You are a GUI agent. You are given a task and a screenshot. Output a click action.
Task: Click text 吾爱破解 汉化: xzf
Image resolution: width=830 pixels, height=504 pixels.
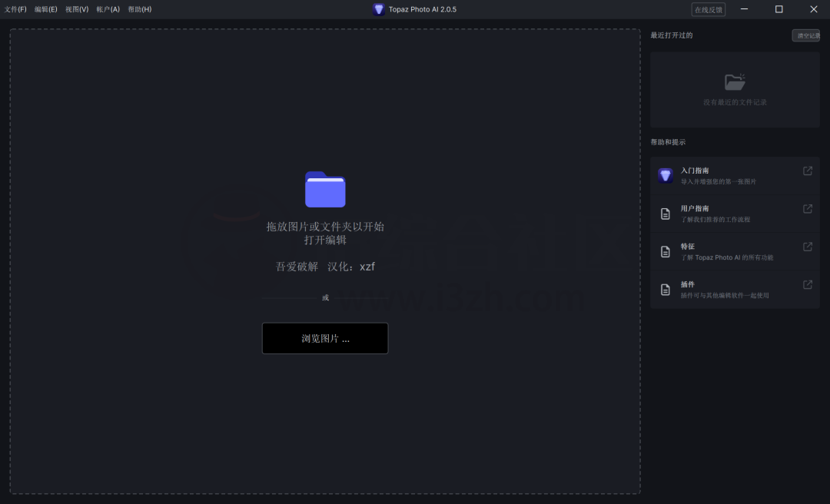325,267
